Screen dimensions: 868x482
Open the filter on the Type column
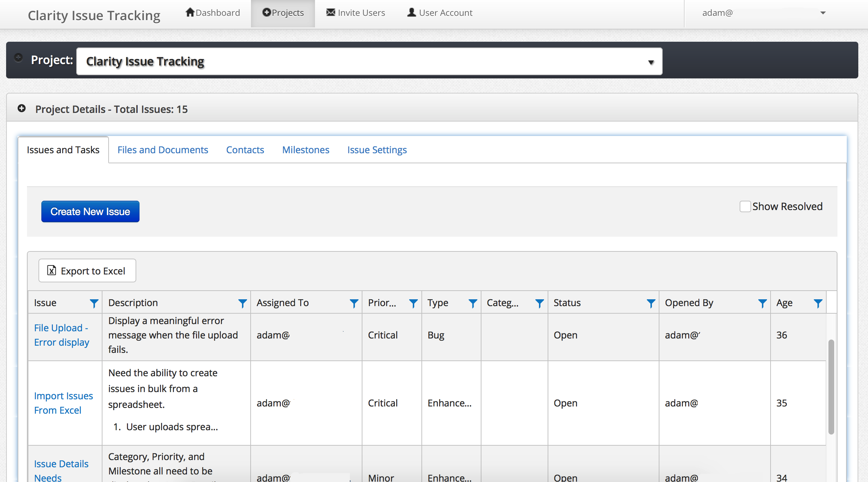pyautogui.click(x=472, y=303)
